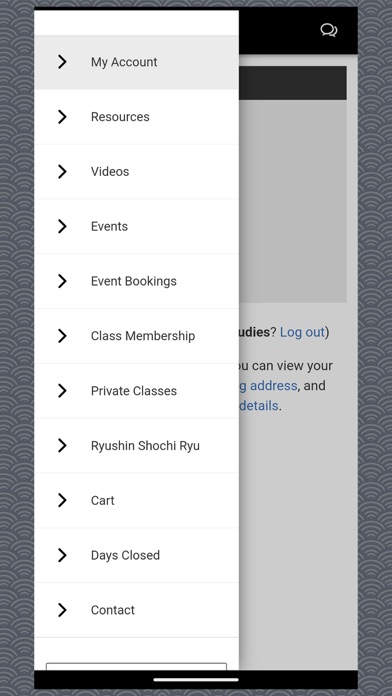
Task: Go to Event Bookings menu entry
Action: pyautogui.click(x=136, y=281)
